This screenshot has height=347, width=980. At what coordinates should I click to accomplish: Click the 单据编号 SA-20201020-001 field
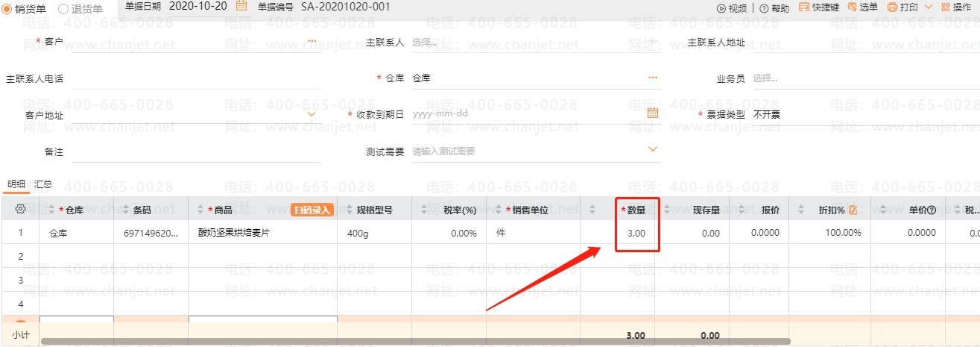click(346, 7)
